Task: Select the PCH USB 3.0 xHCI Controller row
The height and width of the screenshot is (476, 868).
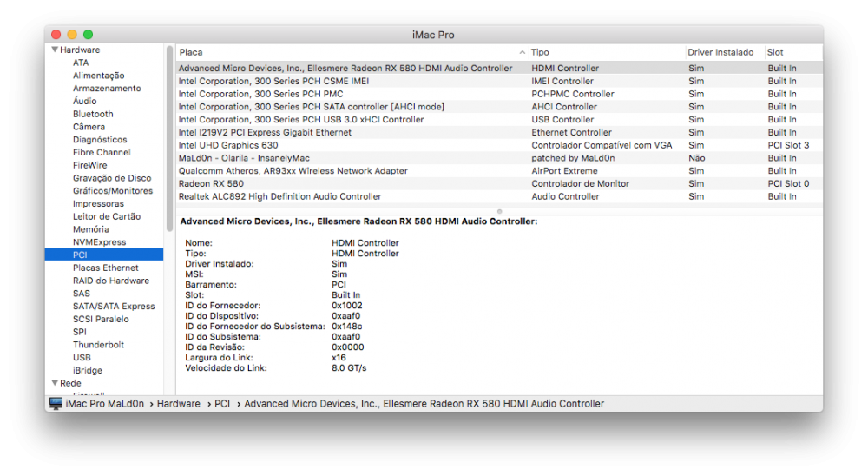Action: (499, 119)
